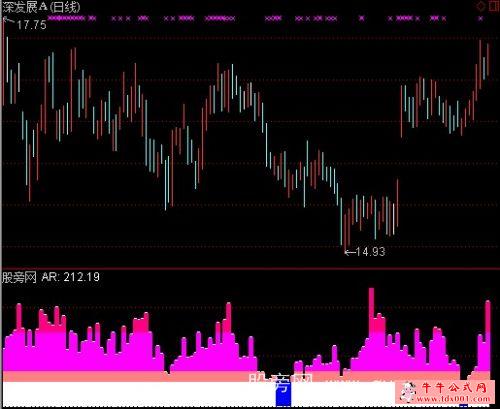Screen dimensions: 500x409
Task: Click the cow mascot logo
Action: click(408, 392)
